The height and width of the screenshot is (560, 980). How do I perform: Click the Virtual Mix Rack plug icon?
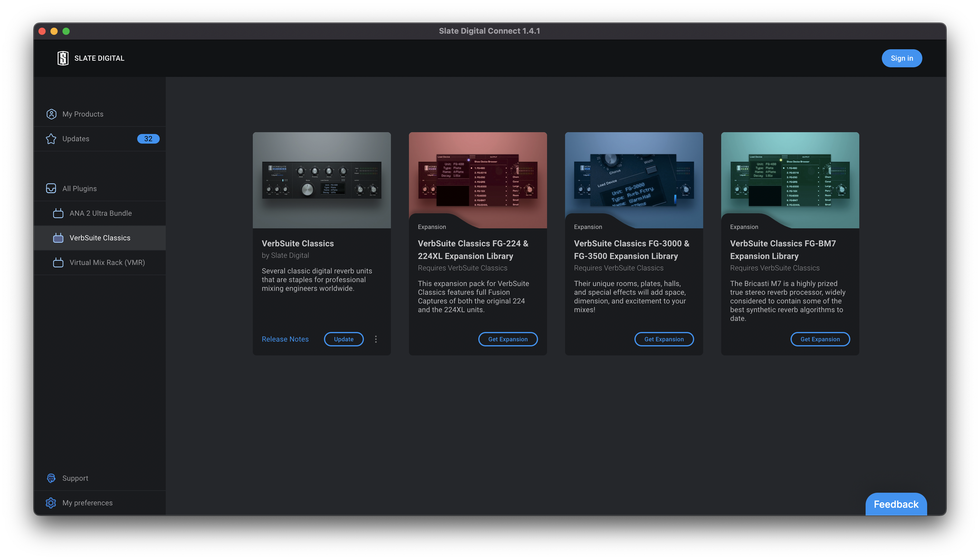[58, 262]
